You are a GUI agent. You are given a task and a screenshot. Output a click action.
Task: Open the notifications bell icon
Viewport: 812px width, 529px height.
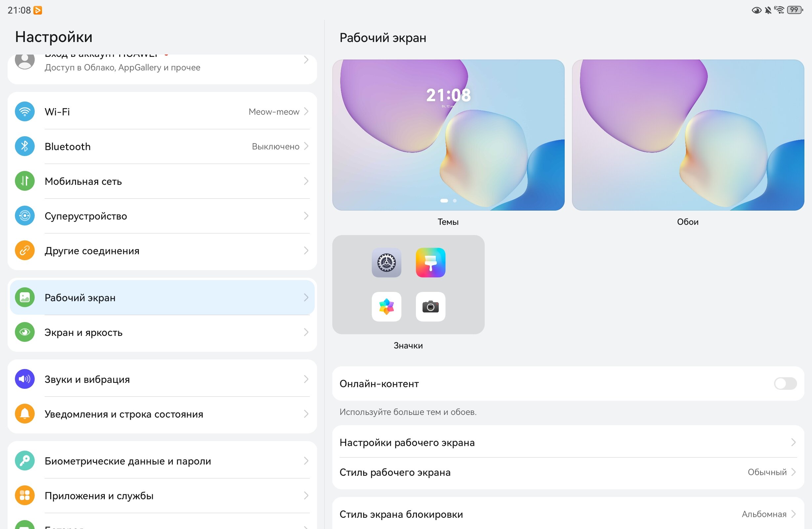click(x=24, y=414)
